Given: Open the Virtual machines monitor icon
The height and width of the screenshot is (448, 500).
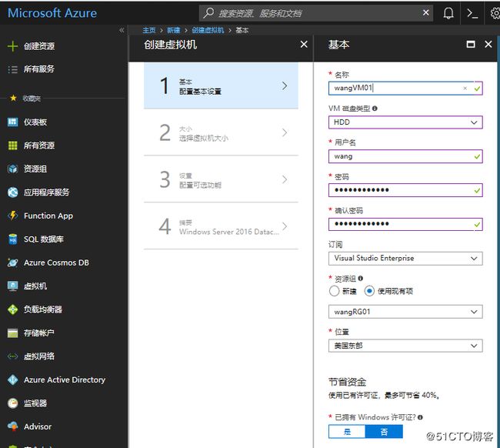Looking at the screenshot, I should click(x=13, y=286).
